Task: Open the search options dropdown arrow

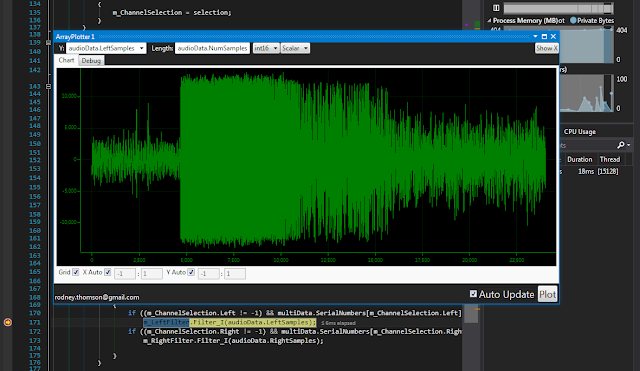Action: tap(629, 145)
